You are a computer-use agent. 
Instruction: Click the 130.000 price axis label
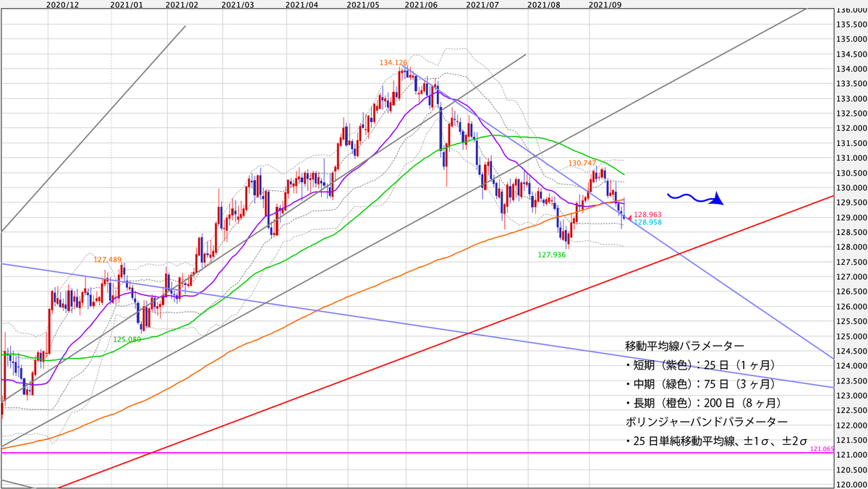(x=851, y=188)
